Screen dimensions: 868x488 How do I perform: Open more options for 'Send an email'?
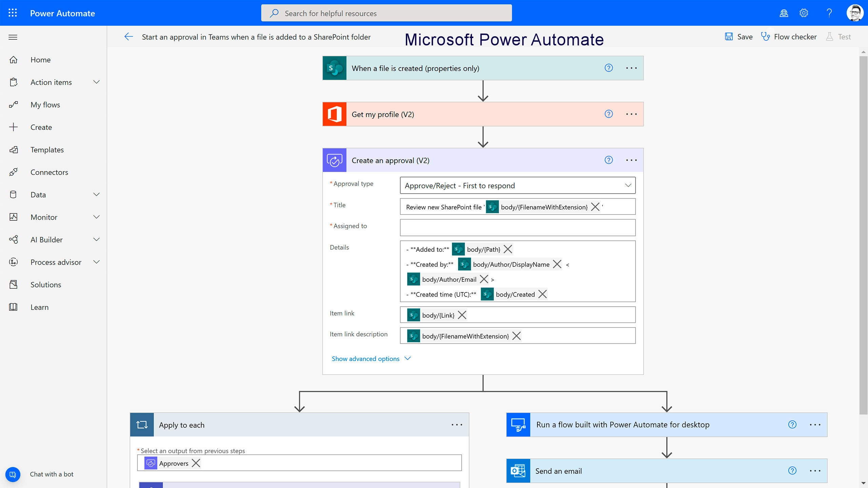(815, 471)
